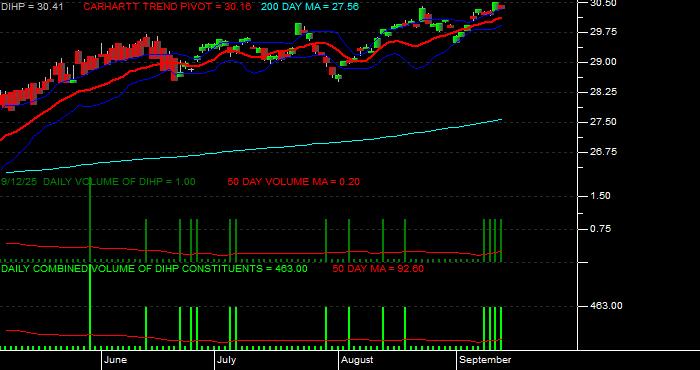
Task: Click the 0.75 volume axis value
Action: (601, 229)
